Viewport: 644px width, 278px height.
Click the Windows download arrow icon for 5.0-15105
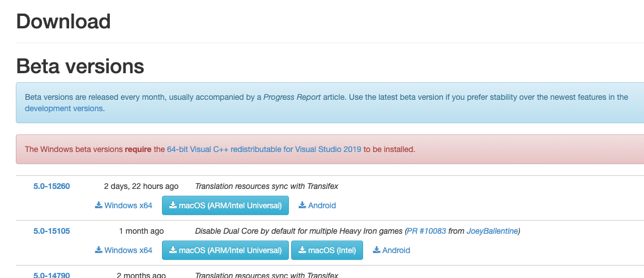click(x=99, y=250)
